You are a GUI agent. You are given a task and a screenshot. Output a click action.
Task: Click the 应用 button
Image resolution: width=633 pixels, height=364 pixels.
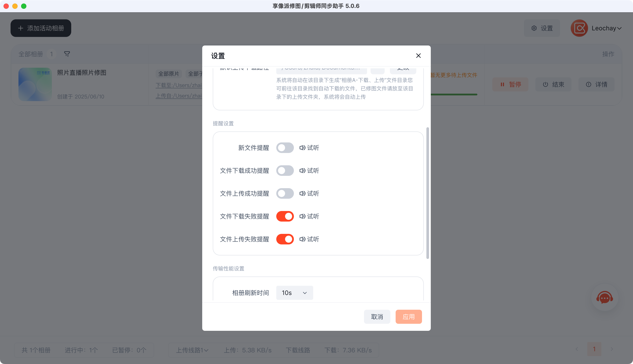tap(409, 317)
